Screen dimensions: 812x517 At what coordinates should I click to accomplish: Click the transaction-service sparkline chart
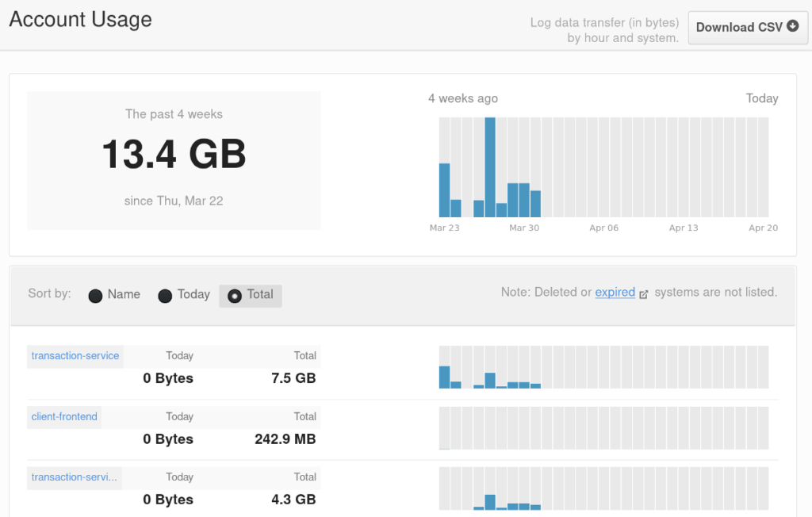tap(603, 367)
